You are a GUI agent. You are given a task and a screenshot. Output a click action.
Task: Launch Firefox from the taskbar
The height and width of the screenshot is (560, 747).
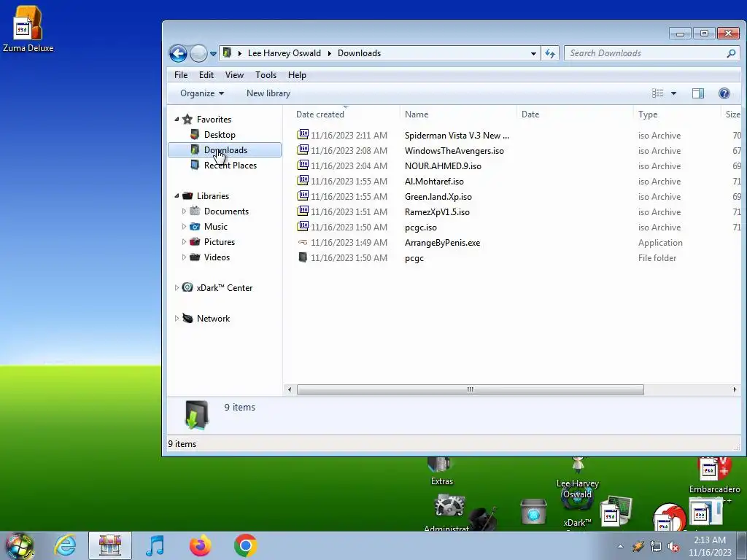click(200, 545)
